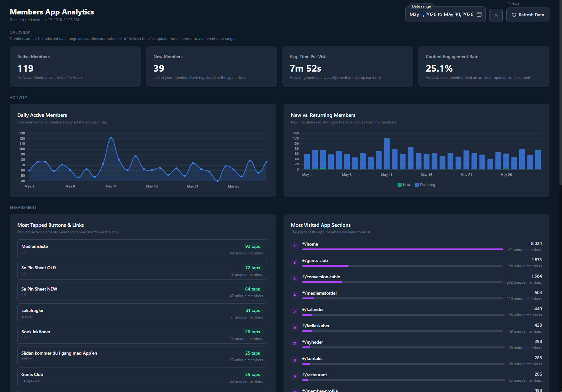The height and width of the screenshot is (392, 562).
Task: Click the #/home section label
Action: click(x=310, y=244)
